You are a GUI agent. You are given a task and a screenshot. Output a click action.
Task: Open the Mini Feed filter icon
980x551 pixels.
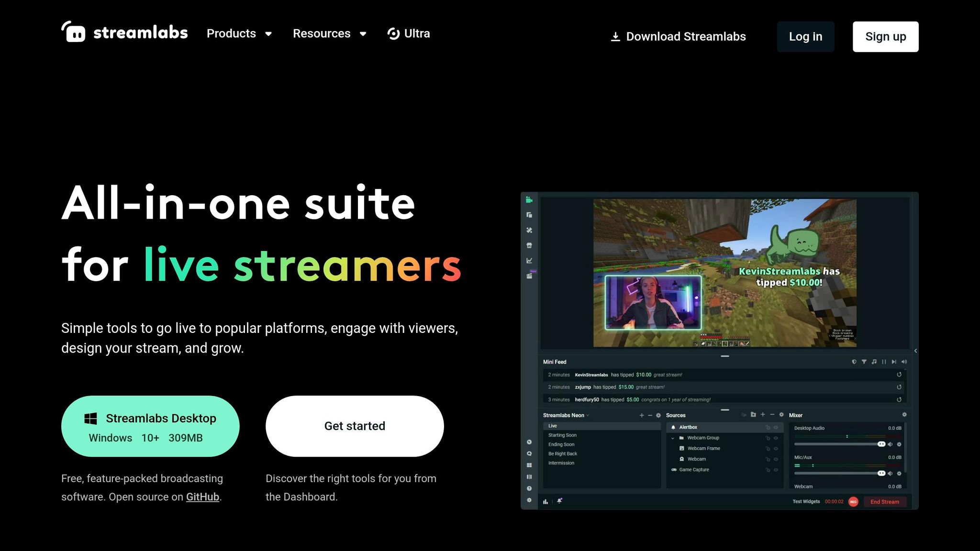click(x=864, y=362)
